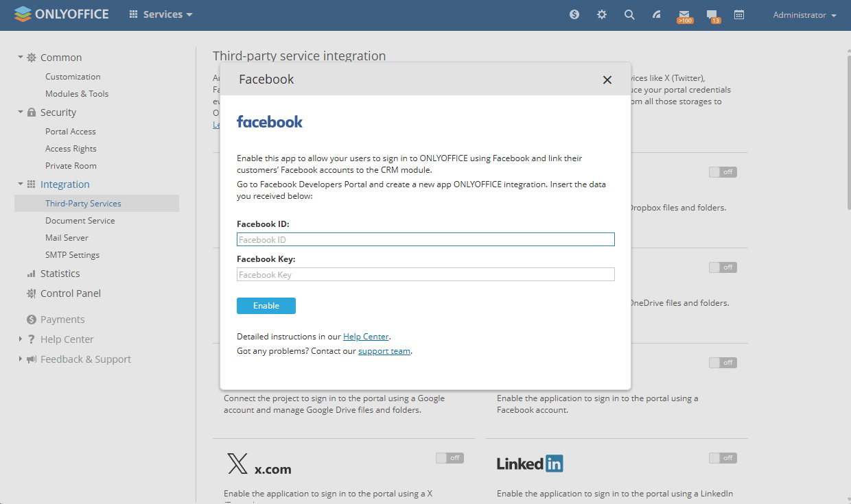
Task: Open Portal Access settings
Action: 71,132
